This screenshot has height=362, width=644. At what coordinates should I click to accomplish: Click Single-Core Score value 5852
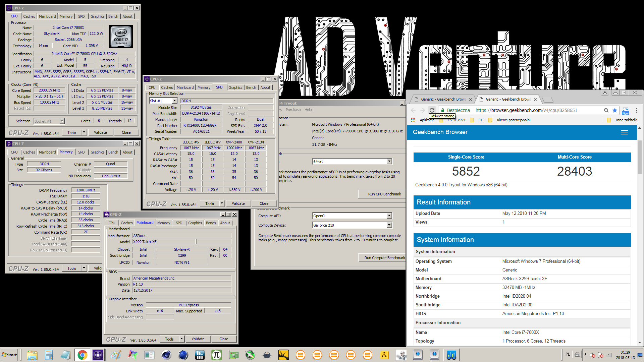(466, 171)
